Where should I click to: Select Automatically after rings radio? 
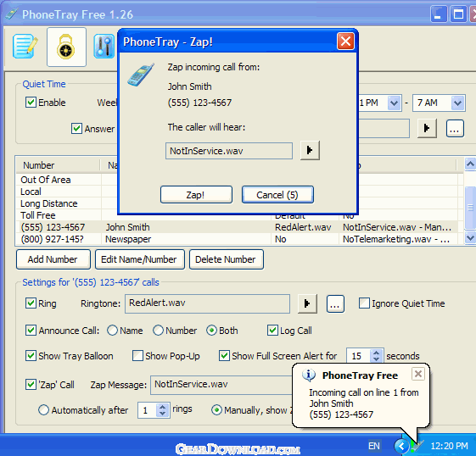44,410
